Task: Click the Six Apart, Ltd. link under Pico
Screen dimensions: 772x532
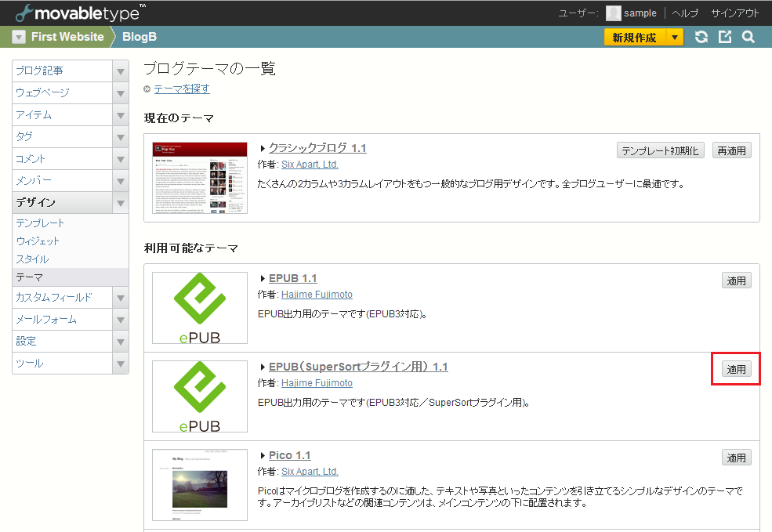Action: (310, 472)
